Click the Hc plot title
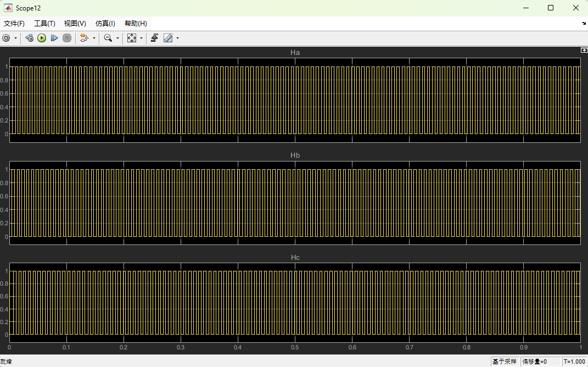This screenshot has width=588, height=367. click(x=295, y=258)
